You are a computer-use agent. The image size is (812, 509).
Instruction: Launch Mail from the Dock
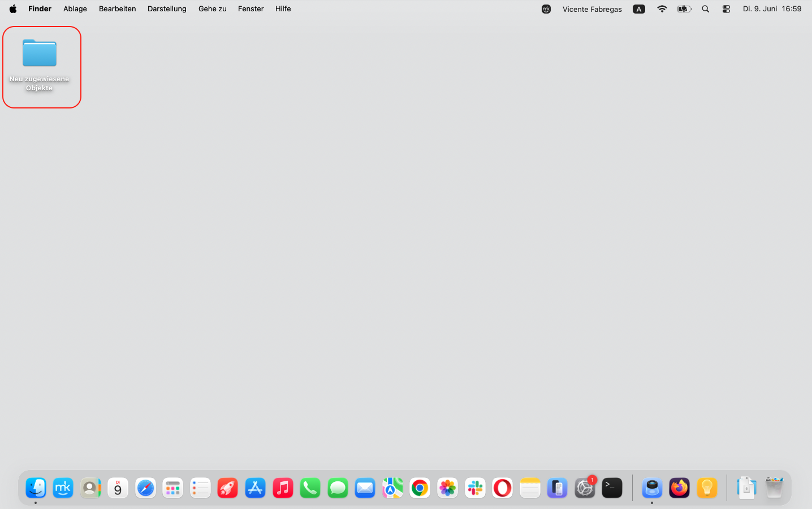point(365,488)
